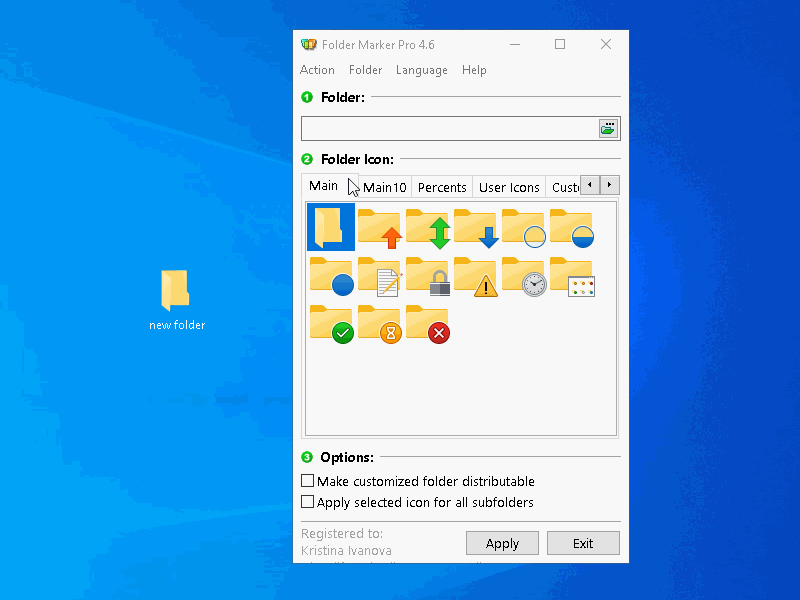Select the orange up-arrow priority folder icon
Viewport: 800px width, 600px height.
point(379,227)
